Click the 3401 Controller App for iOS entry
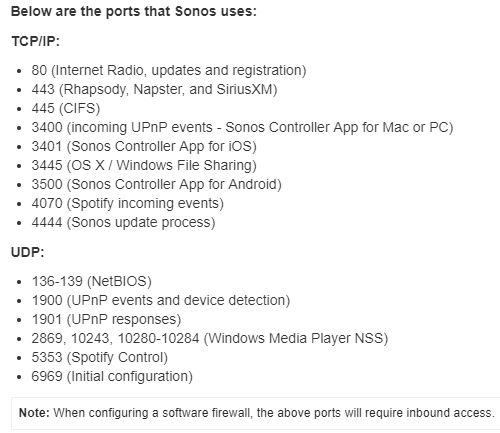 coord(144,146)
